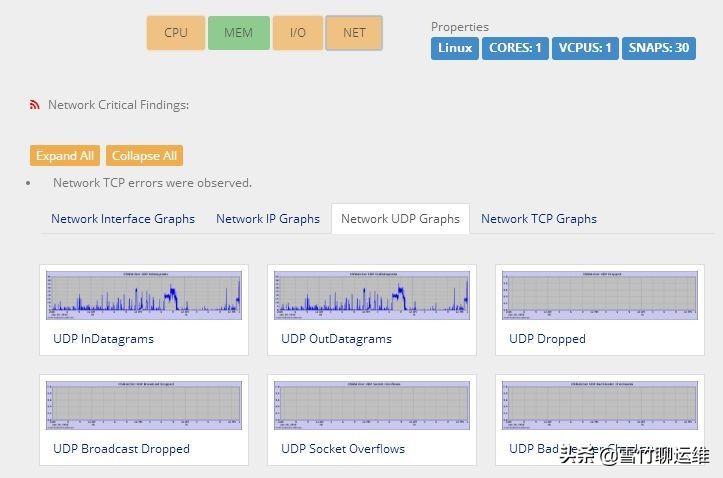Image resolution: width=723 pixels, height=478 pixels.
Task: Open the UDP Broadcast Dropped graph thumbnail
Action: (x=144, y=406)
